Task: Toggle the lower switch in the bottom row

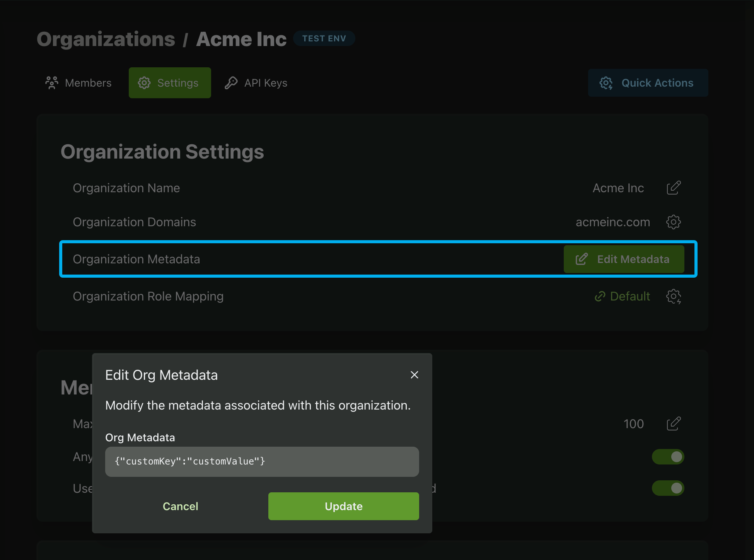Action: click(668, 488)
